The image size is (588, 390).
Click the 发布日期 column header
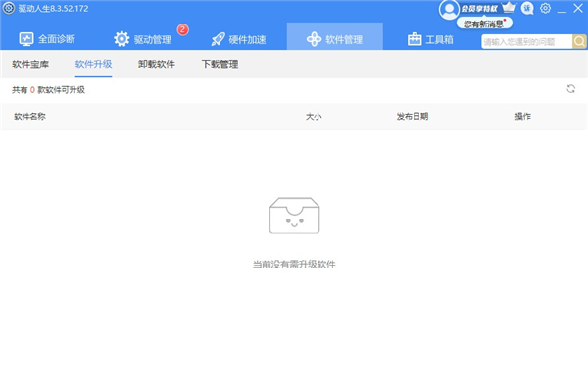(x=413, y=117)
